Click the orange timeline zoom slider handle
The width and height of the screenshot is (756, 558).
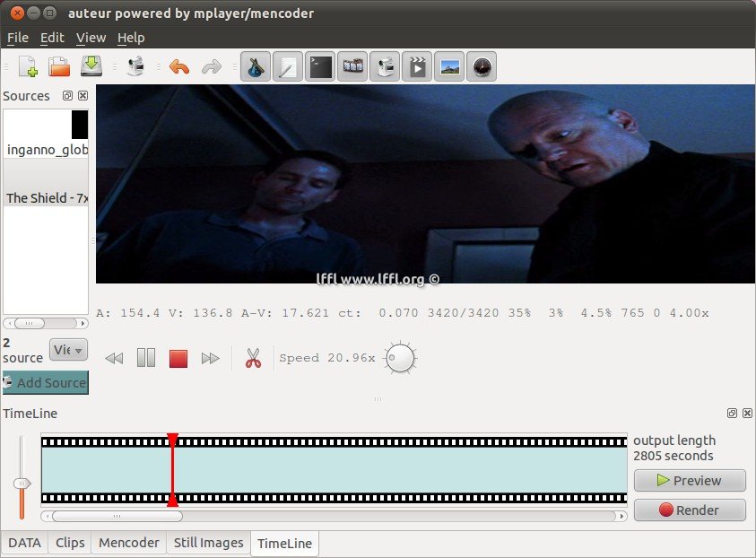pos(22,484)
